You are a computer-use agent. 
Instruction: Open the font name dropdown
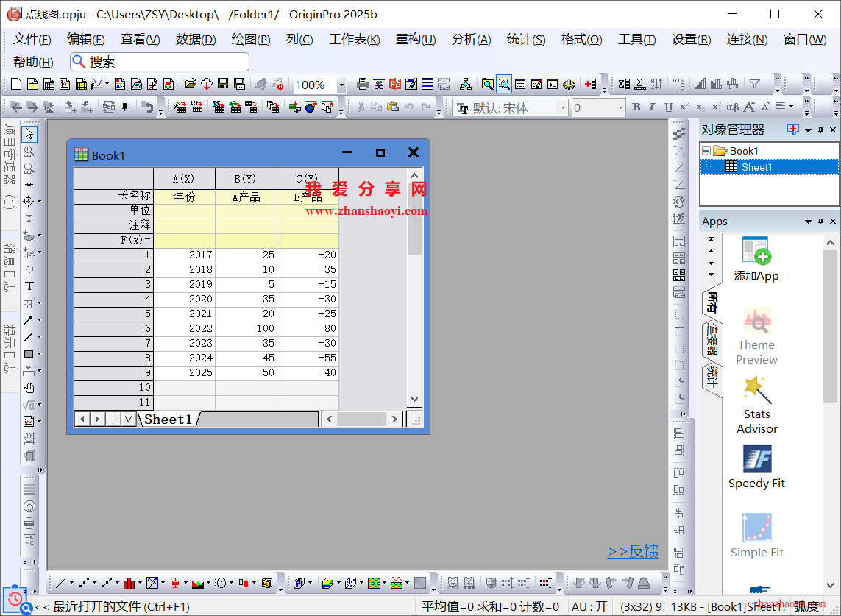pyautogui.click(x=563, y=108)
